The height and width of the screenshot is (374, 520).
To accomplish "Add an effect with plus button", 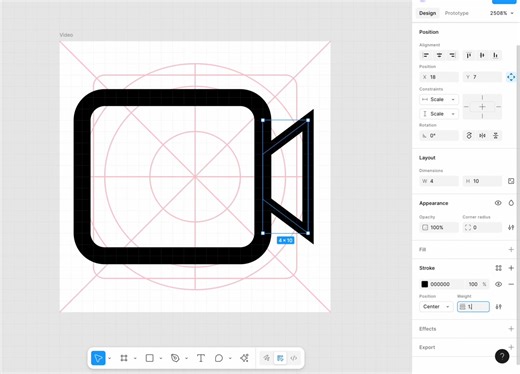I will coord(511,329).
